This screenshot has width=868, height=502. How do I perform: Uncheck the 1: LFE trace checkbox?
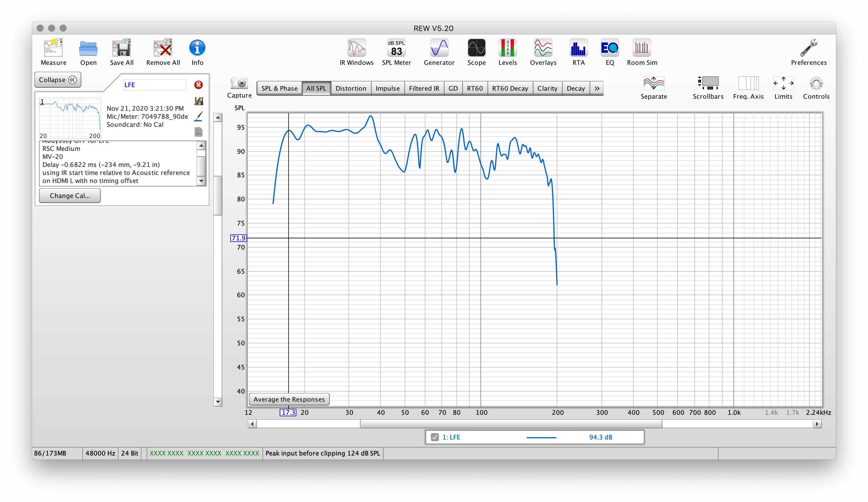tap(435, 437)
